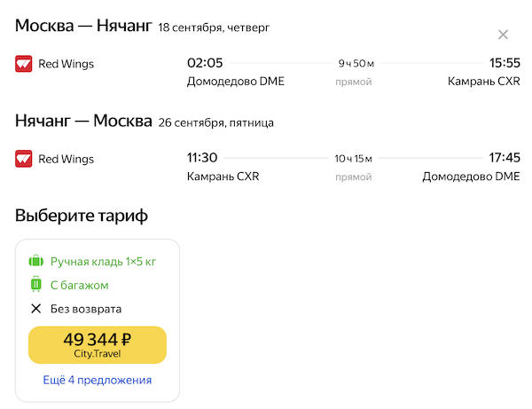This screenshot has width=532, height=409.
Task: Click the 15:55 arrival time
Action: pyautogui.click(x=505, y=63)
